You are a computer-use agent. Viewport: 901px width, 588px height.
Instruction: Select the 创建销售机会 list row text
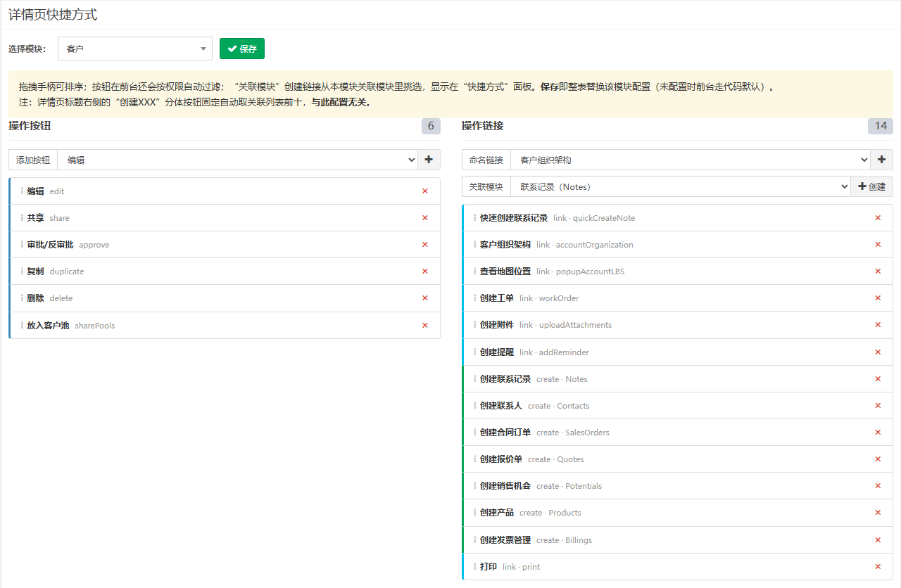point(505,486)
